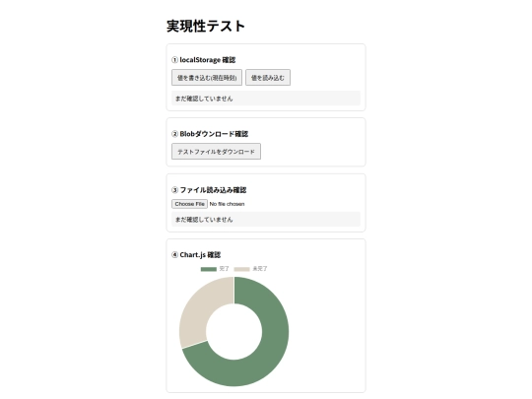Open the Choose File picker
532x399 pixels.
point(189,204)
